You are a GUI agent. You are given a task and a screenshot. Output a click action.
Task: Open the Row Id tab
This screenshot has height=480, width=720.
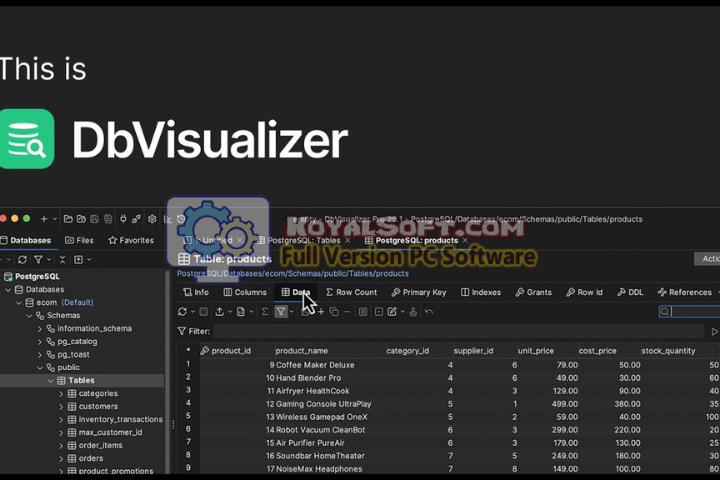click(584, 292)
